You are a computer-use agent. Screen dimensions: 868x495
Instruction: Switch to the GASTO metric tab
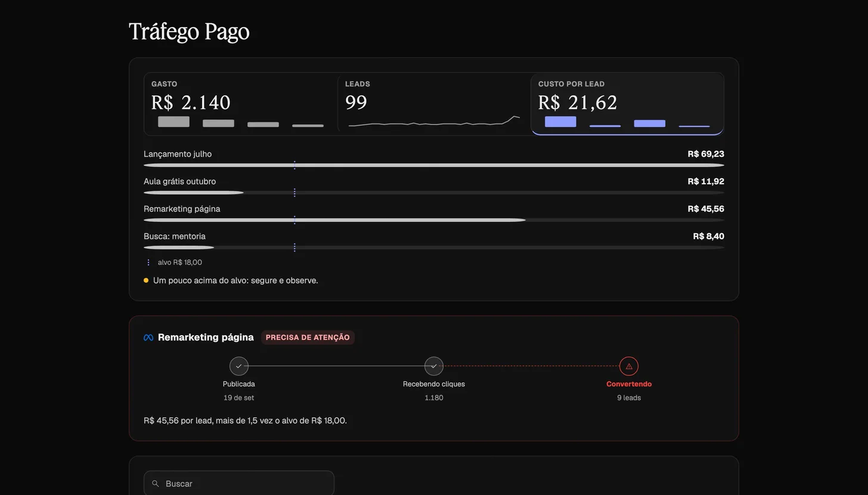(241, 104)
